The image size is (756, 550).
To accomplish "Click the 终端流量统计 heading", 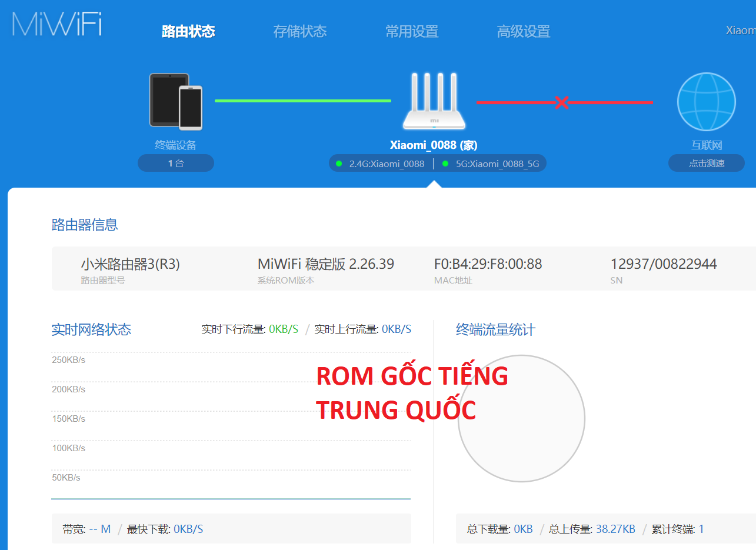I will point(495,329).
